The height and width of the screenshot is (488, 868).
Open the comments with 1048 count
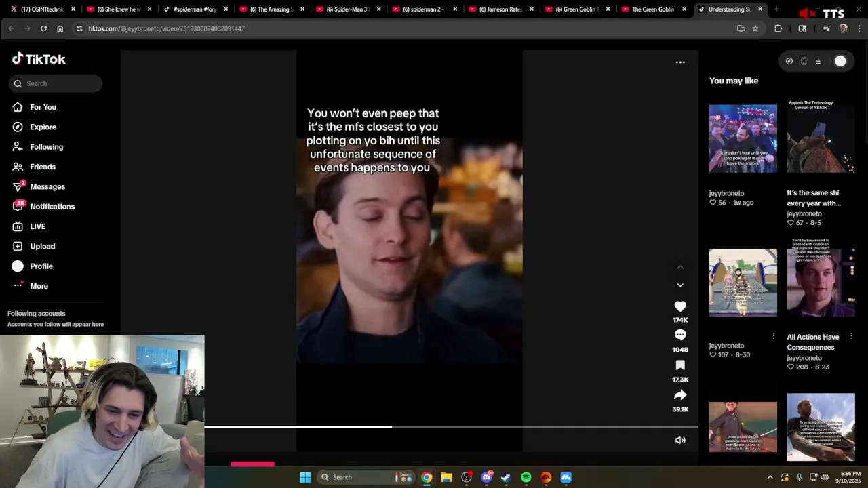680,335
